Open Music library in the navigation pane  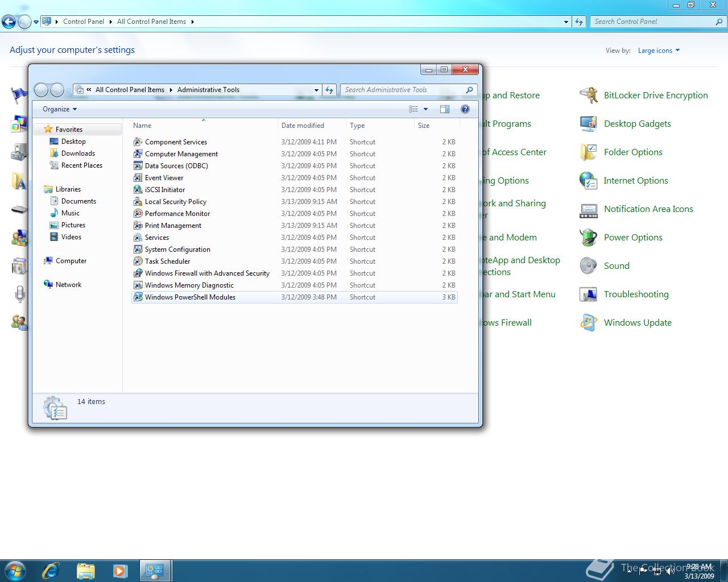[x=71, y=213]
